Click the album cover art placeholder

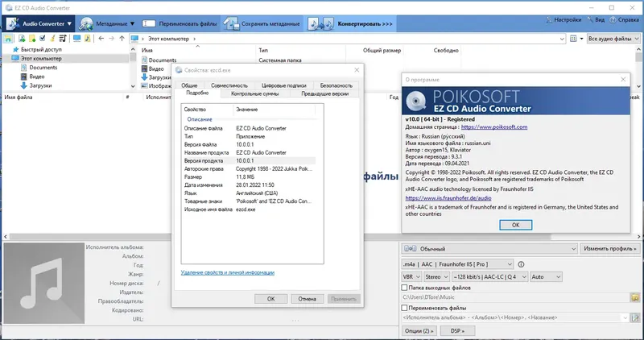[44, 283]
